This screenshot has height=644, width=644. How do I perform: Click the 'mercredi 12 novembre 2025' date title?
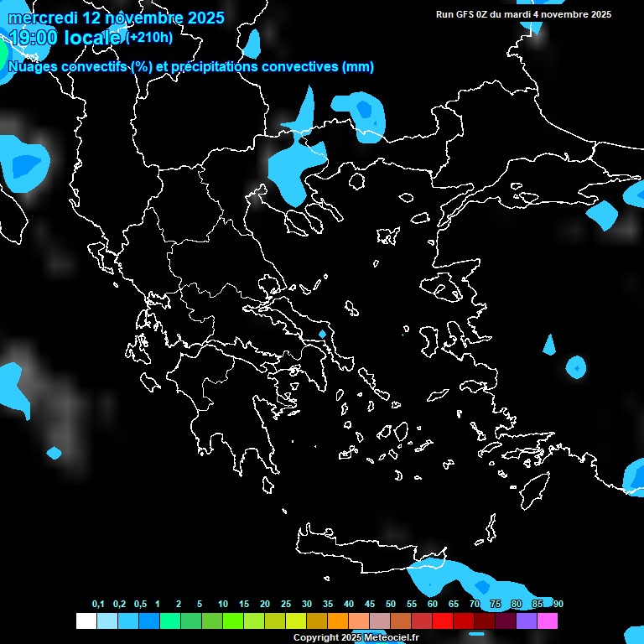click(117, 18)
